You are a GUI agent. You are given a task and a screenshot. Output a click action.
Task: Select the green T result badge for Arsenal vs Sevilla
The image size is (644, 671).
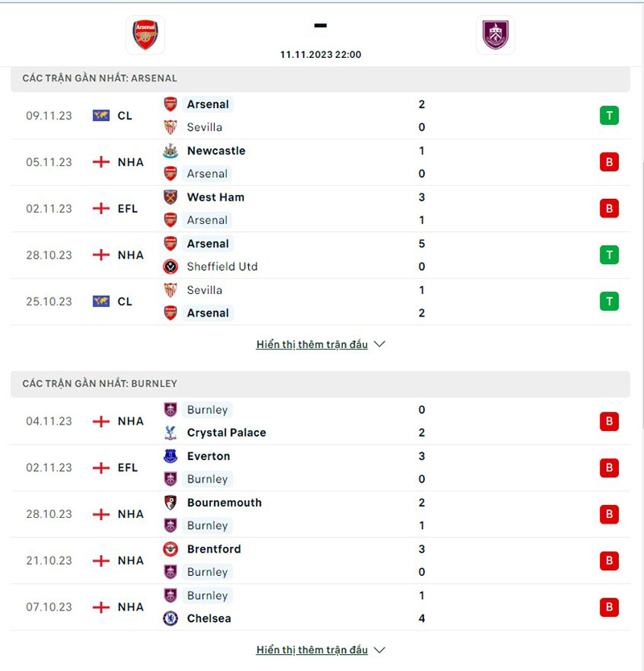pos(609,116)
